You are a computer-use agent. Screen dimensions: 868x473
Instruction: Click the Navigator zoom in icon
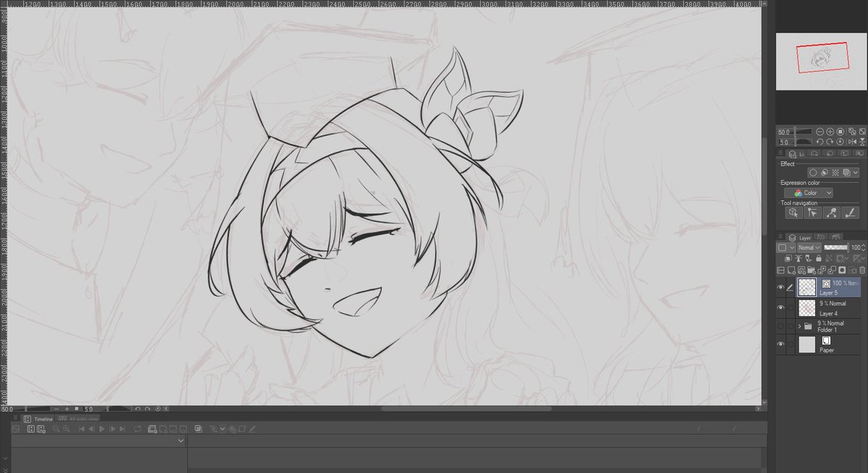(x=830, y=132)
